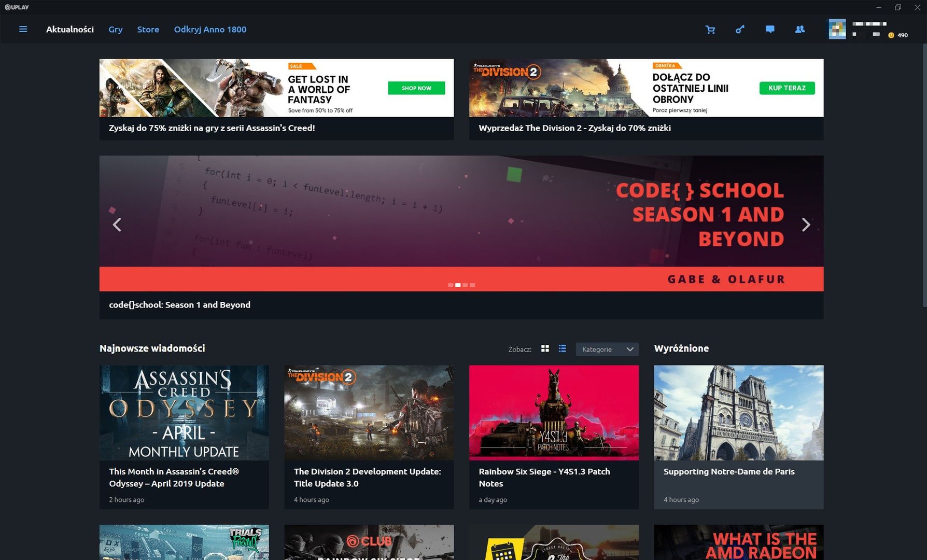Image resolution: width=927 pixels, height=560 pixels.
Task: Select the fourth carousel indicator dot
Action: point(472,285)
